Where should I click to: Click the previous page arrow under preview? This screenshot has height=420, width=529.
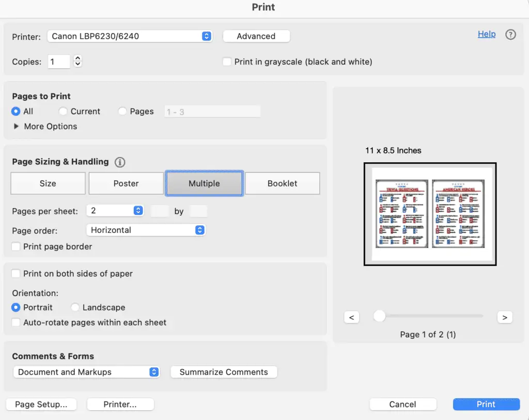coord(352,317)
